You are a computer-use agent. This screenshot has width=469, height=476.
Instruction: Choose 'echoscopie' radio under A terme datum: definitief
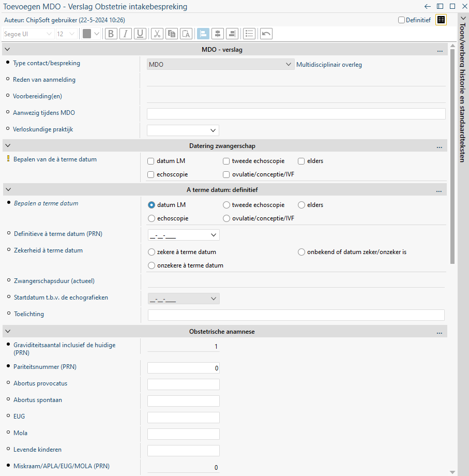point(152,218)
